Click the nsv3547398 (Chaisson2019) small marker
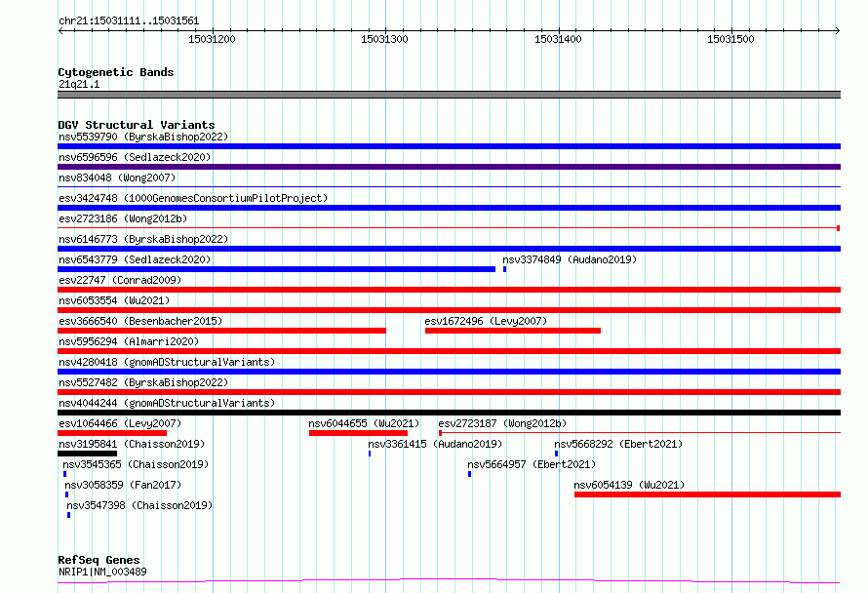 pyautogui.click(x=68, y=515)
